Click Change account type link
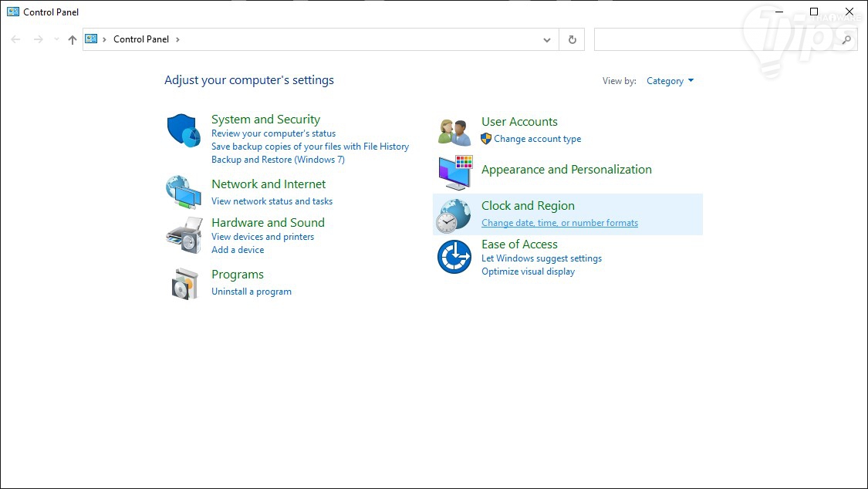This screenshot has height=489, width=868. (x=538, y=139)
